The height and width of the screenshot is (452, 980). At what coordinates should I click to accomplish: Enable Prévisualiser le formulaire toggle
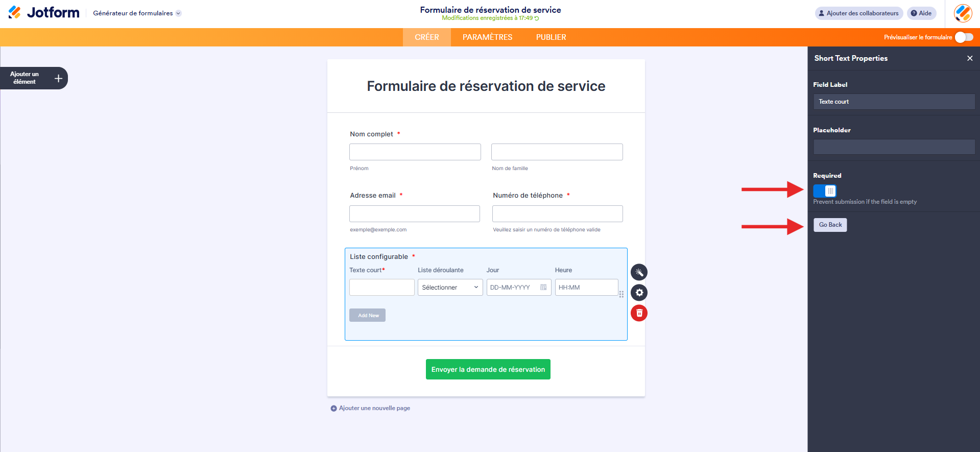pyautogui.click(x=964, y=37)
